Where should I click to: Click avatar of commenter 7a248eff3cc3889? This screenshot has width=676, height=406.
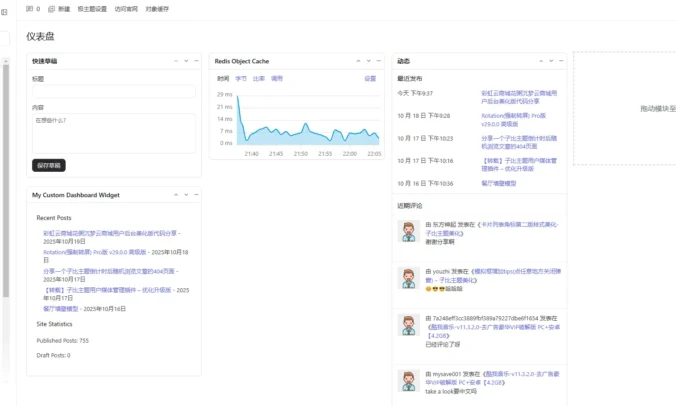coord(408,325)
